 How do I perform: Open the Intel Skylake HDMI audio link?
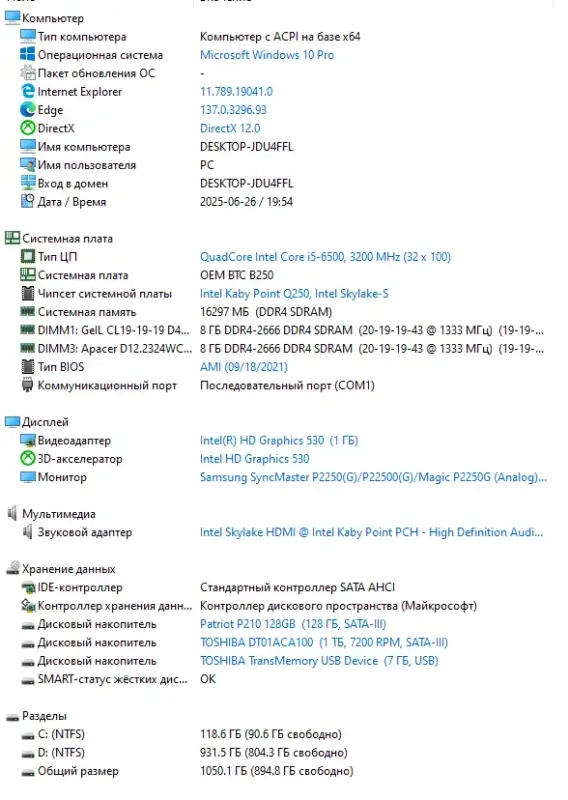pos(372,532)
